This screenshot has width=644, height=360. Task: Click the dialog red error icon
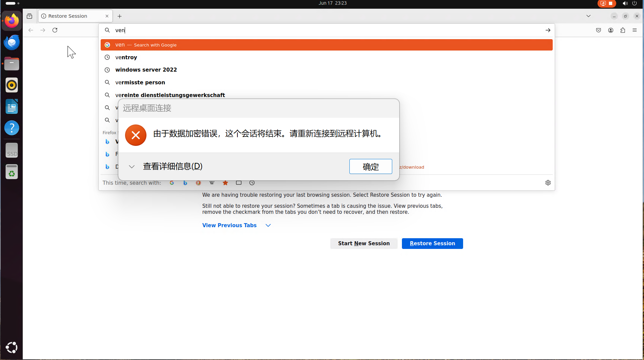136,135
